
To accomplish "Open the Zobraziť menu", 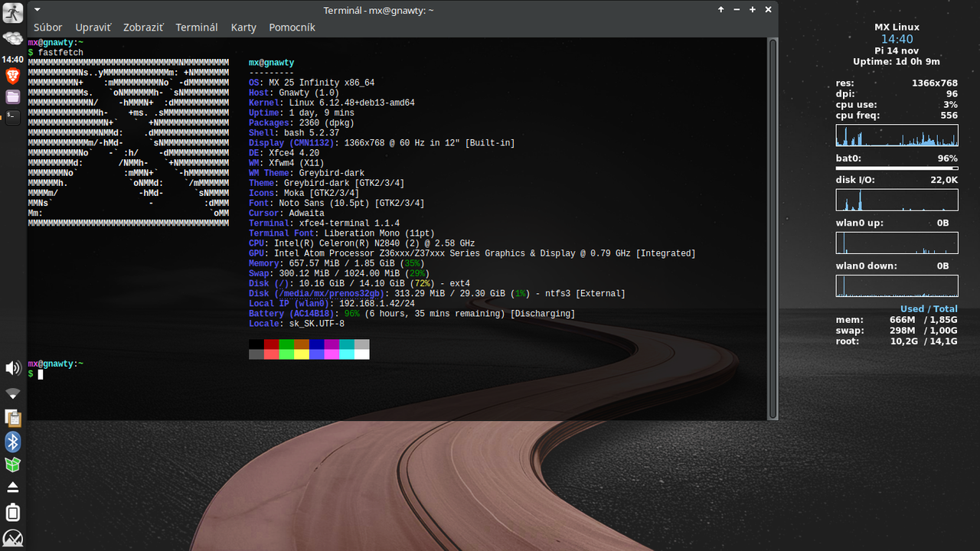I will [x=143, y=27].
